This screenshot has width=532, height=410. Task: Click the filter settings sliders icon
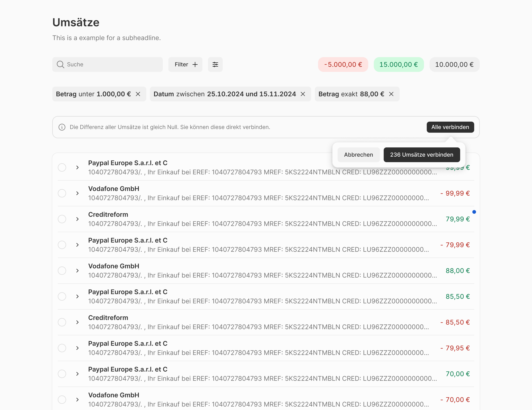coord(215,64)
